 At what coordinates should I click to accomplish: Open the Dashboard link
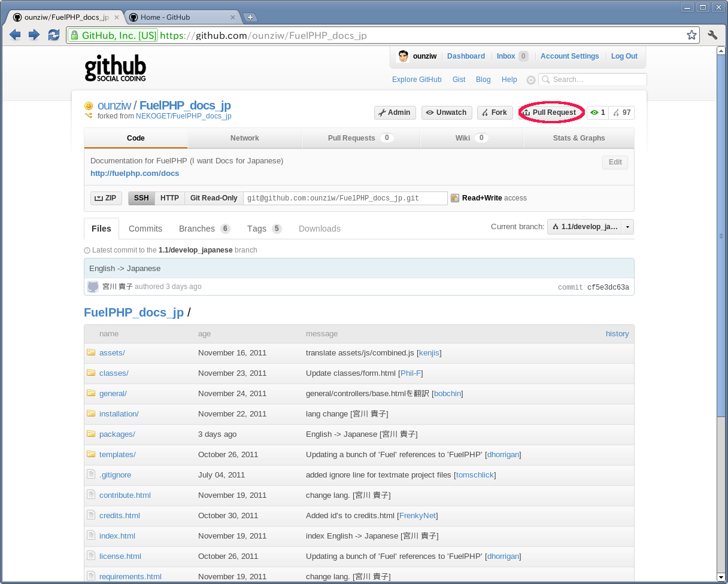pyautogui.click(x=466, y=56)
